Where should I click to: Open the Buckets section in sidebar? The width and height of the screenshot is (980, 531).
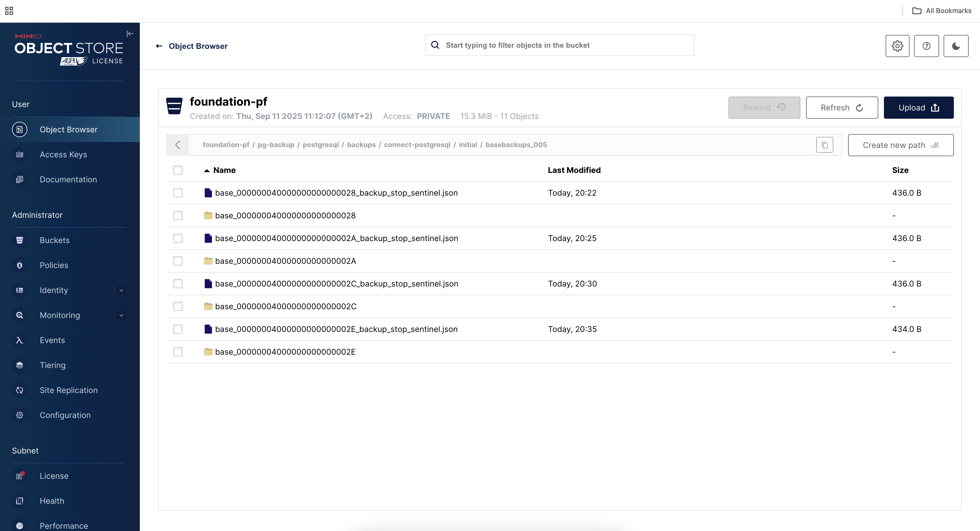click(x=54, y=240)
